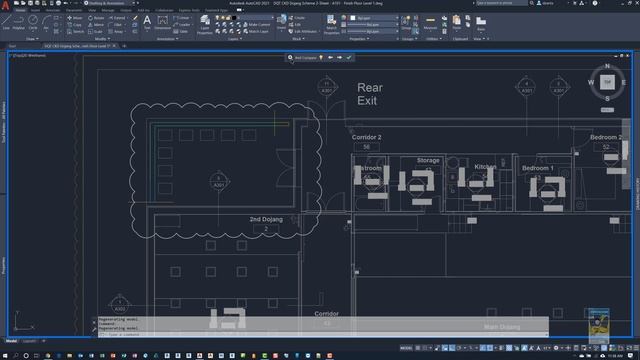Expand the Annotation panel
The image size is (640, 360).
(167, 39)
